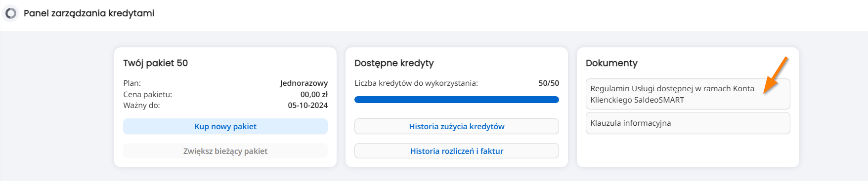Click the 05-10-2024 expiry date

tap(307, 105)
